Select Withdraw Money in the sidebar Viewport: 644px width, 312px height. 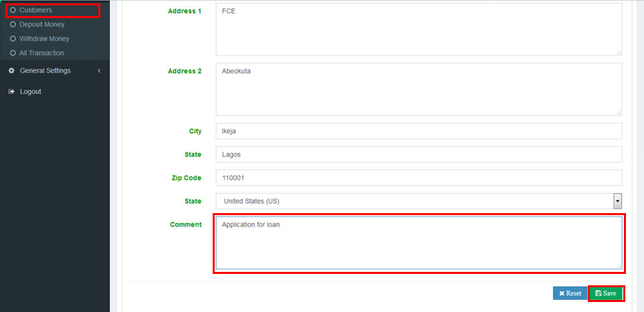click(44, 39)
